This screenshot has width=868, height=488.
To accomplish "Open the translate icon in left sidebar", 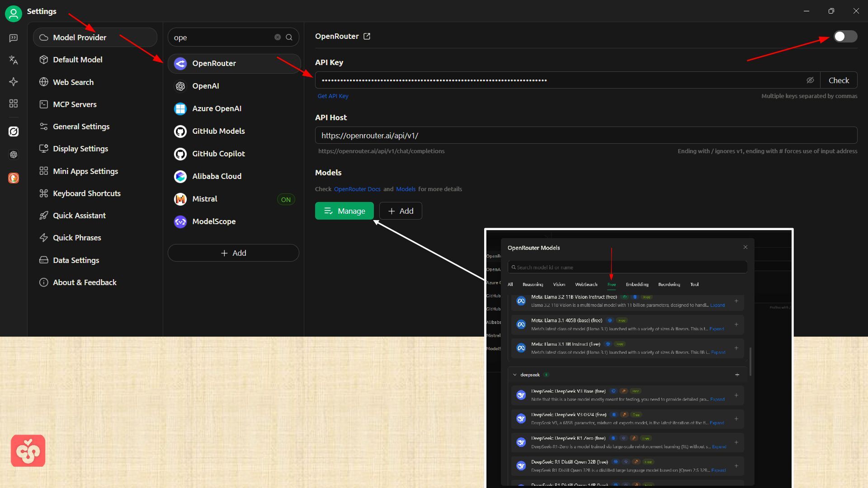I will click(14, 60).
